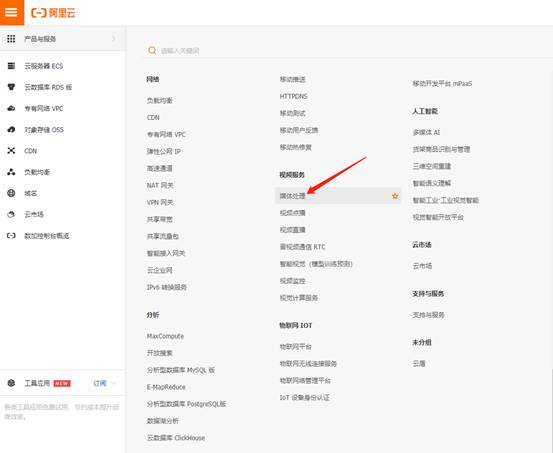Open NAT 网关
The width and height of the screenshot is (553, 453).
[160, 185]
